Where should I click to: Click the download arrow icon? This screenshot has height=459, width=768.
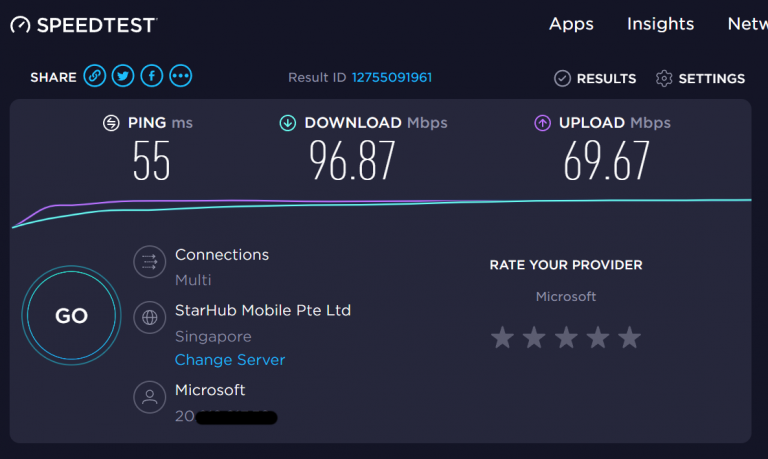(288, 123)
